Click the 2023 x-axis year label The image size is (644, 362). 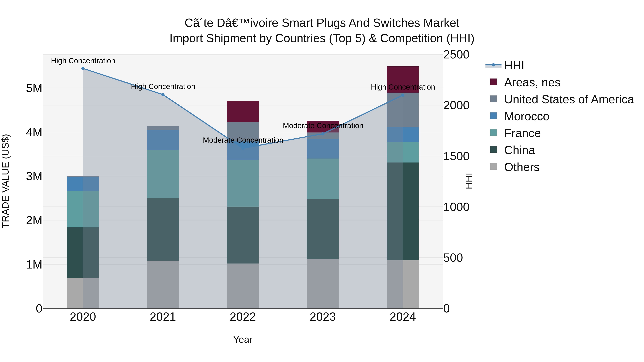point(323,317)
